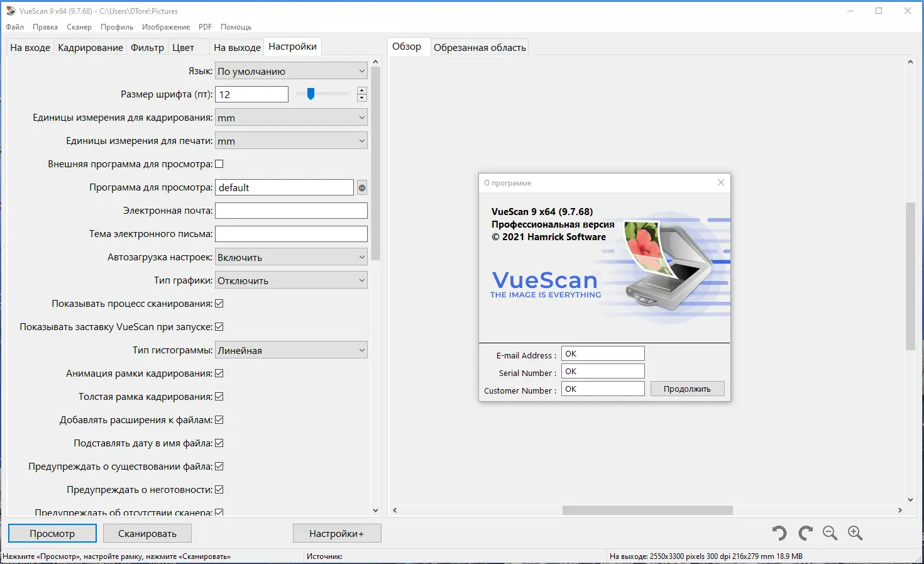The height and width of the screenshot is (564, 924).
Task: Click the email address input field
Action: 290,210
